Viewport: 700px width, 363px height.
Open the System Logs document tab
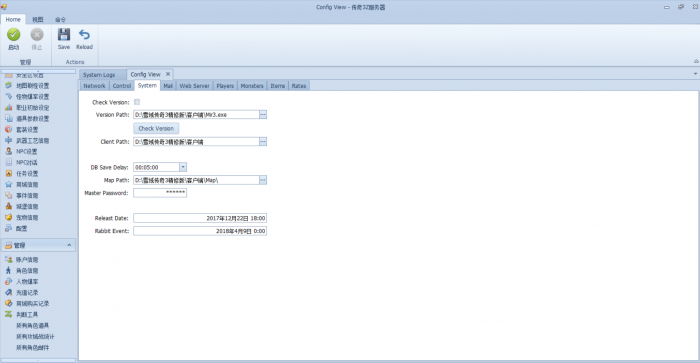(x=99, y=75)
